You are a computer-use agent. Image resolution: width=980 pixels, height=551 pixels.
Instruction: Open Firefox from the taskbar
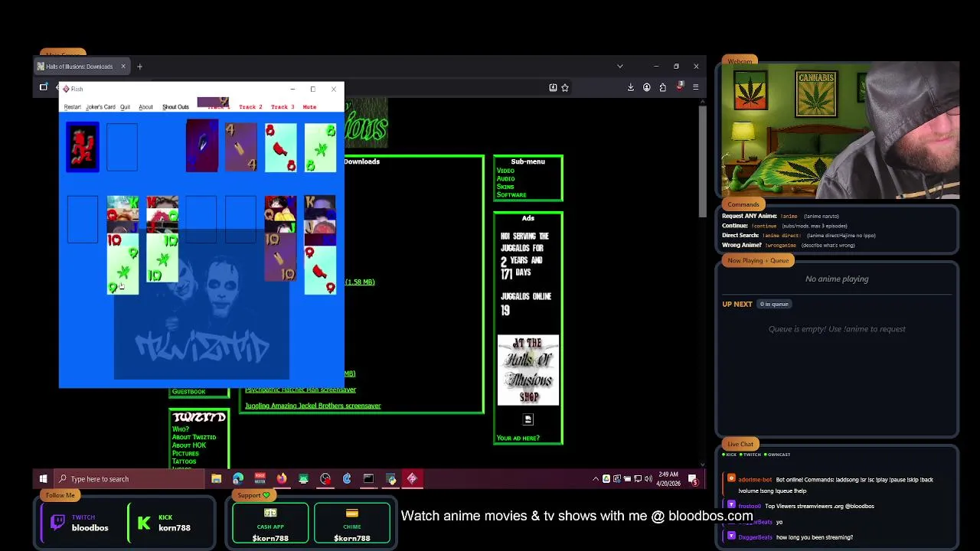point(282,479)
